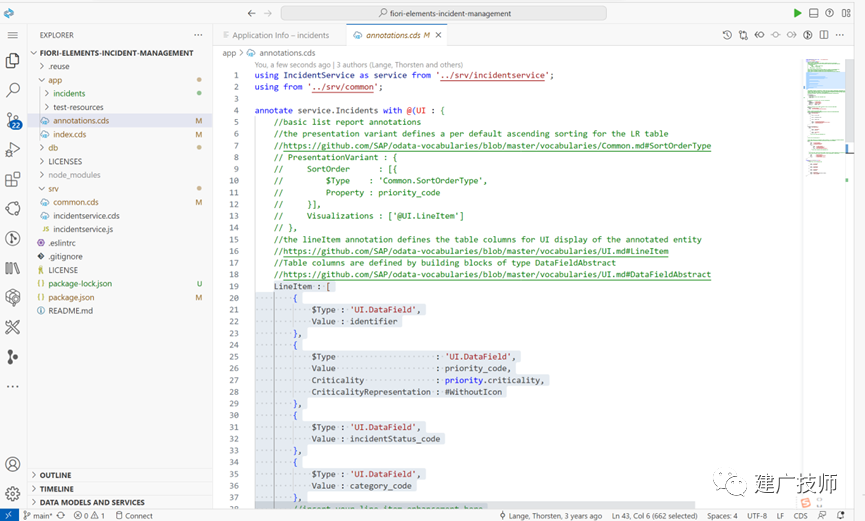Go forward with the right arrow
The height and width of the screenshot is (521, 865).
click(268, 13)
